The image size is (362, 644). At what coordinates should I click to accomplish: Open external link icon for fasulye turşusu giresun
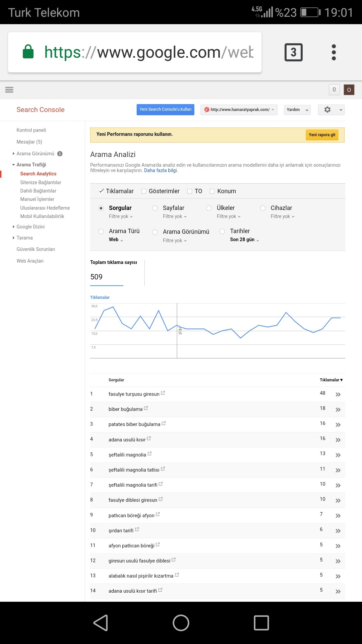tap(163, 393)
